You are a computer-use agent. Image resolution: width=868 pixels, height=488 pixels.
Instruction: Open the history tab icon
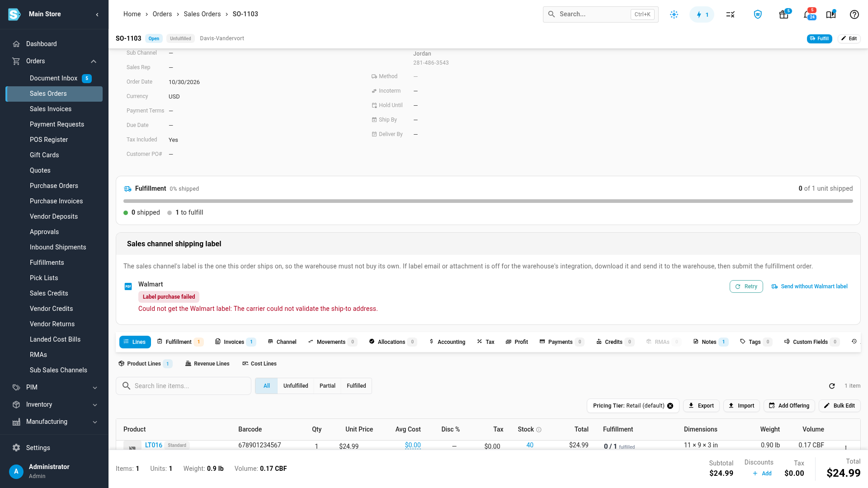854,342
